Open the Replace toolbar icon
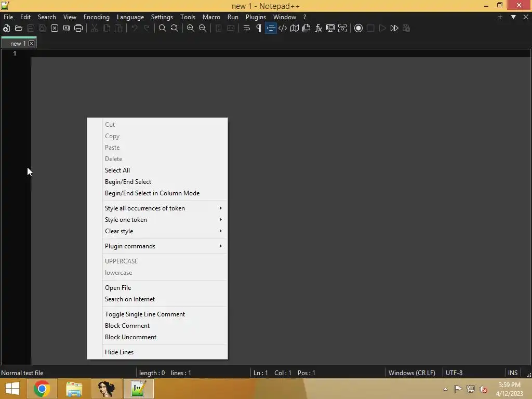This screenshot has width=532, height=399. [x=175, y=28]
